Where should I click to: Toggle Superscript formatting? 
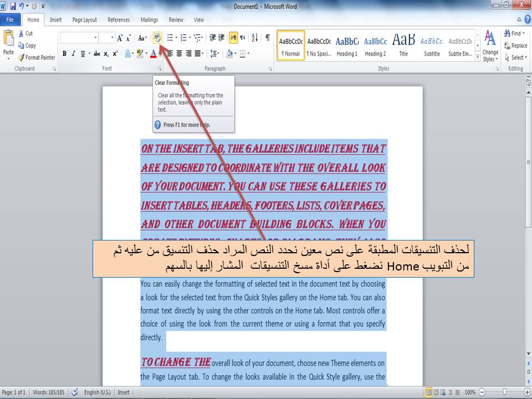[x=115, y=54]
